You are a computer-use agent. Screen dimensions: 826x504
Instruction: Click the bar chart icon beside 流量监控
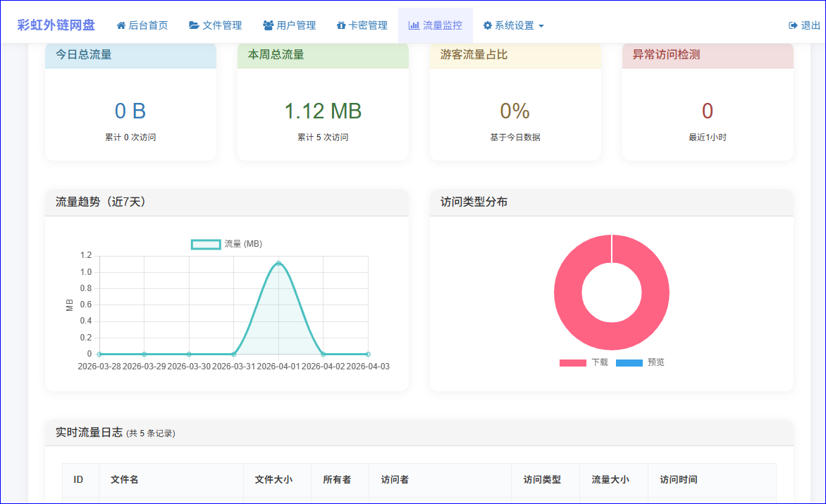[x=414, y=25]
